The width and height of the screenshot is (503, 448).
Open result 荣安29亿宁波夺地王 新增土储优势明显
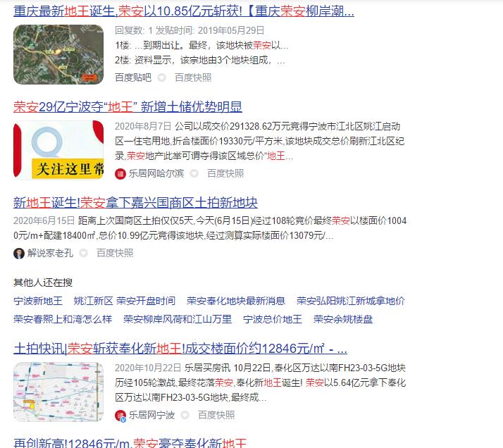(128, 107)
